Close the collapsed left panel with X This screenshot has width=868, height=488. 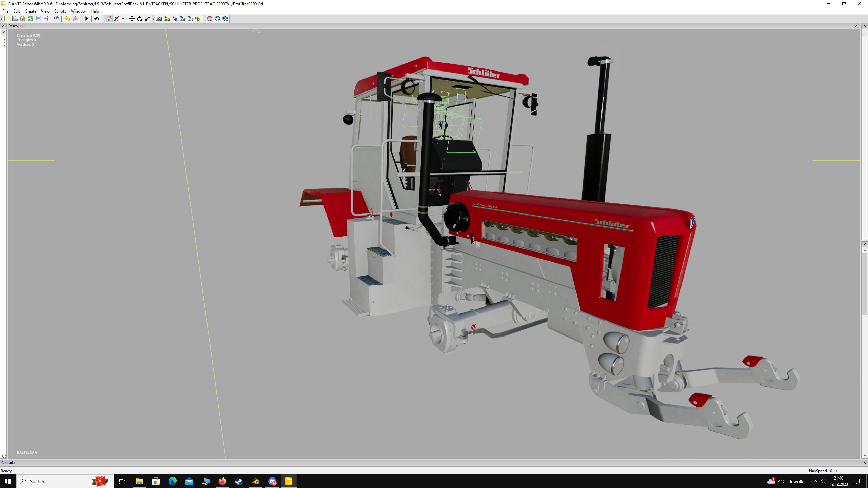click(x=3, y=26)
